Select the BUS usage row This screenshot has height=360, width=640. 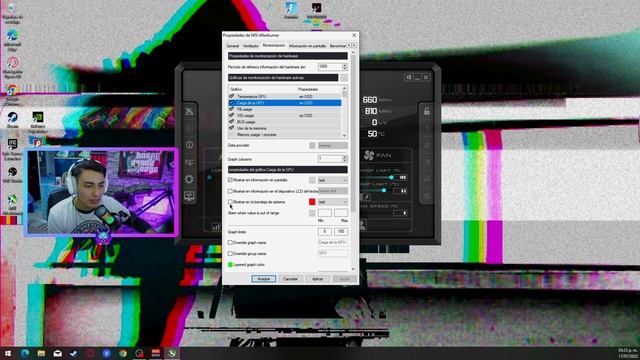click(284, 122)
